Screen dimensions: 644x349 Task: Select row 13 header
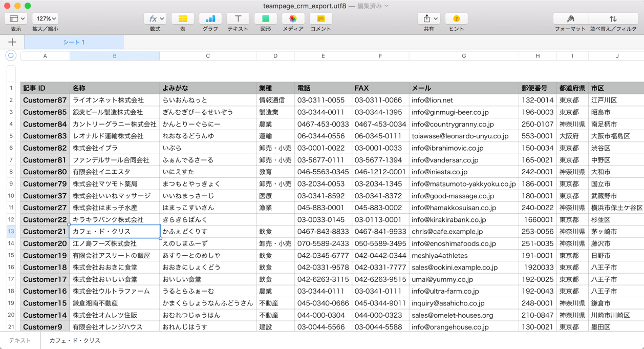(11, 232)
